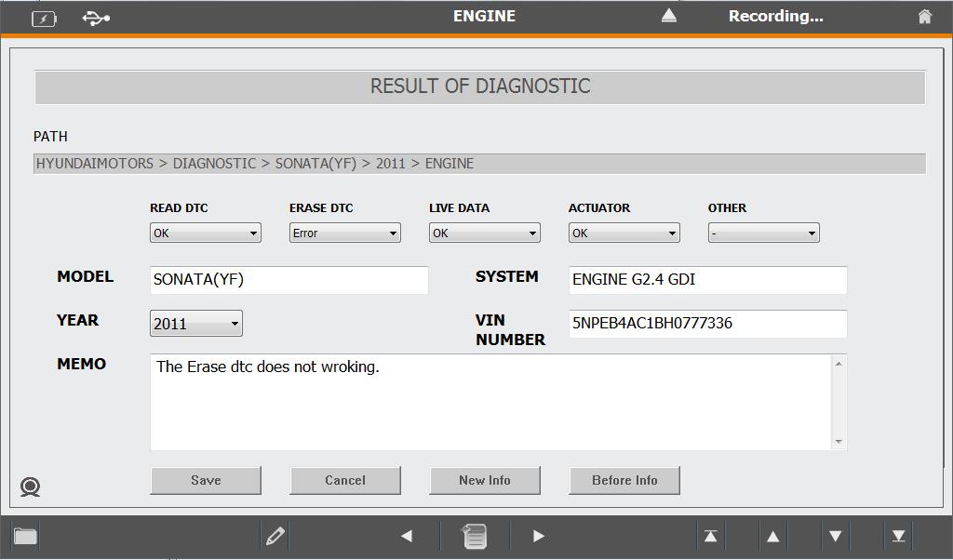Click the webcam icon at lower left

tap(30, 487)
